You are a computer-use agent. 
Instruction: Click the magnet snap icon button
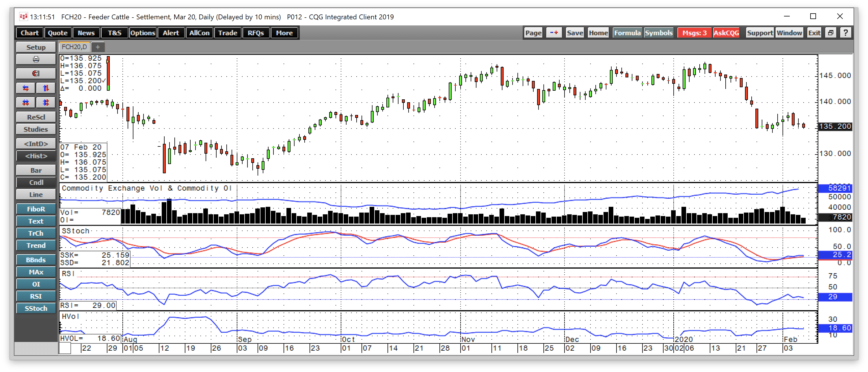(x=36, y=73)
